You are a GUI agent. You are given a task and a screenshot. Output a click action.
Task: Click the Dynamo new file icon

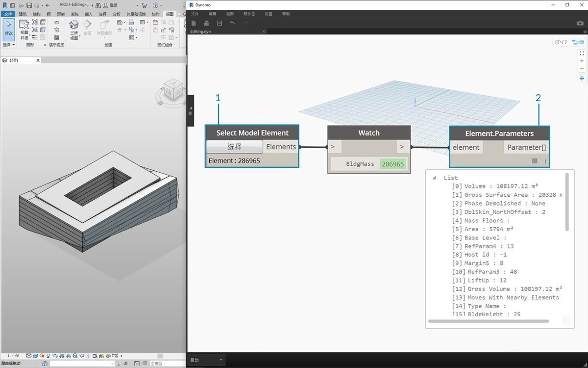194,23
